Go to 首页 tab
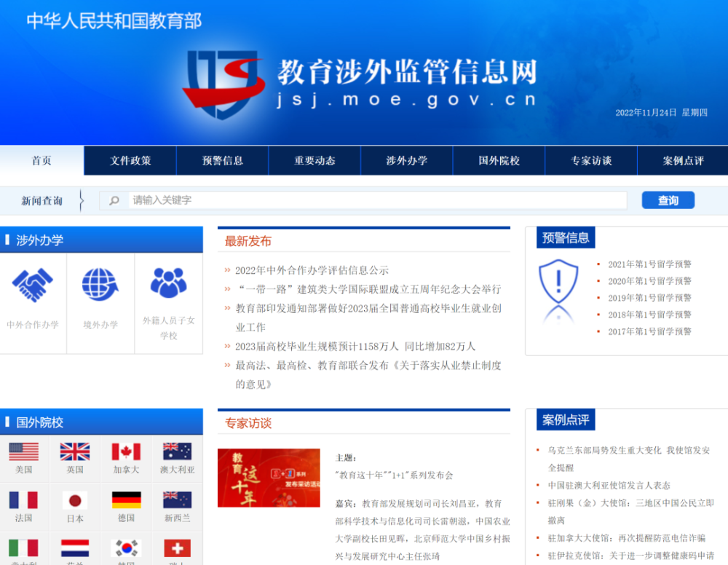This screenshot has height=565, width=728. [x=41, y=161]
